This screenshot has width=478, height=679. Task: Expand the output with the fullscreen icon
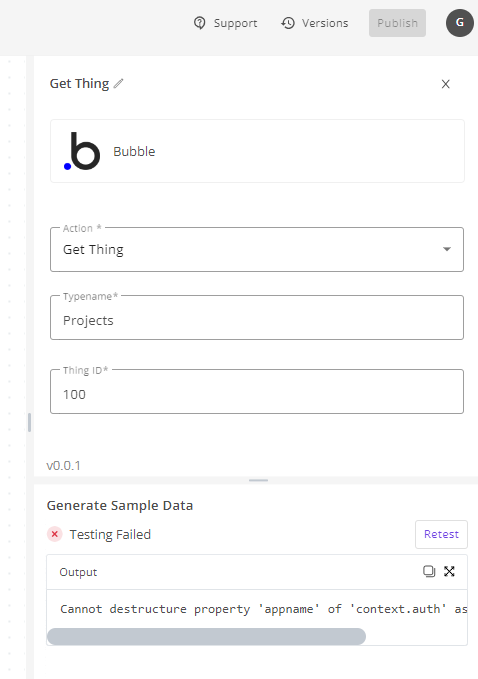pyautogui.click(x=449, y=572)
